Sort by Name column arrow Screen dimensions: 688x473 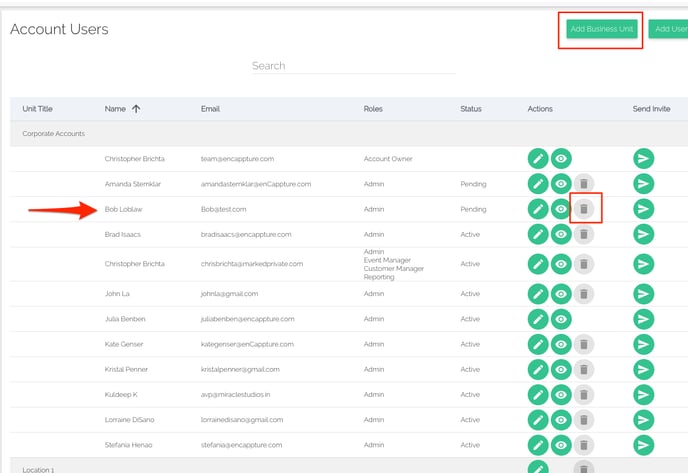[x=136, y=109]
